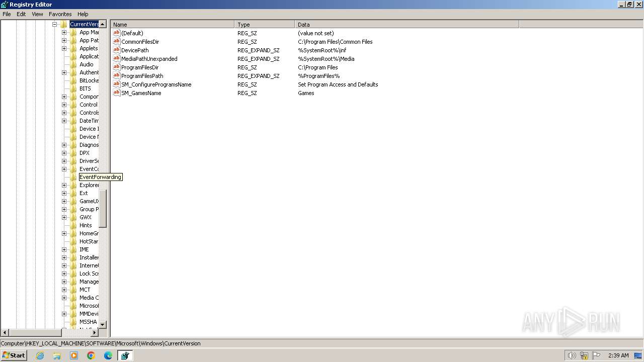
Task: Open Microsoft Edge from taskbar
Action: pos(108,355)
